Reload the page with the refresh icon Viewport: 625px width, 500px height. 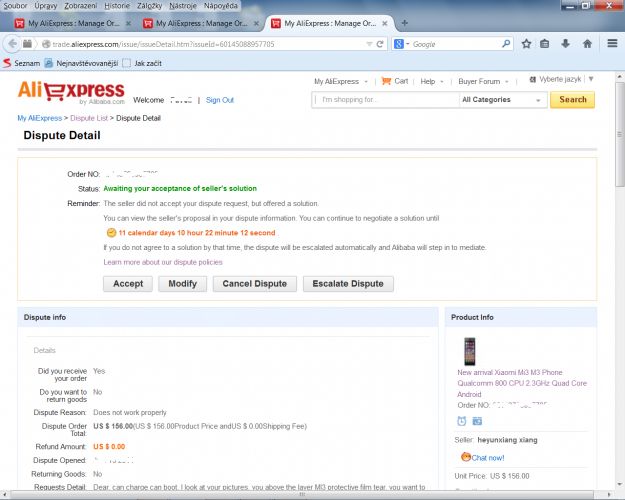point(380,44)
